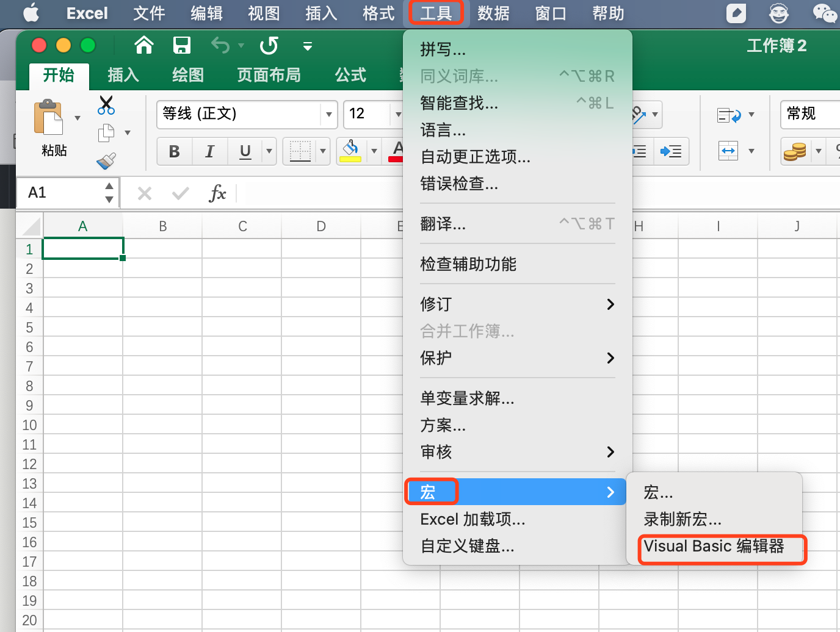Click the Borders icon
The height and width of the screenshot is (632, 840).
click(300, 151)
